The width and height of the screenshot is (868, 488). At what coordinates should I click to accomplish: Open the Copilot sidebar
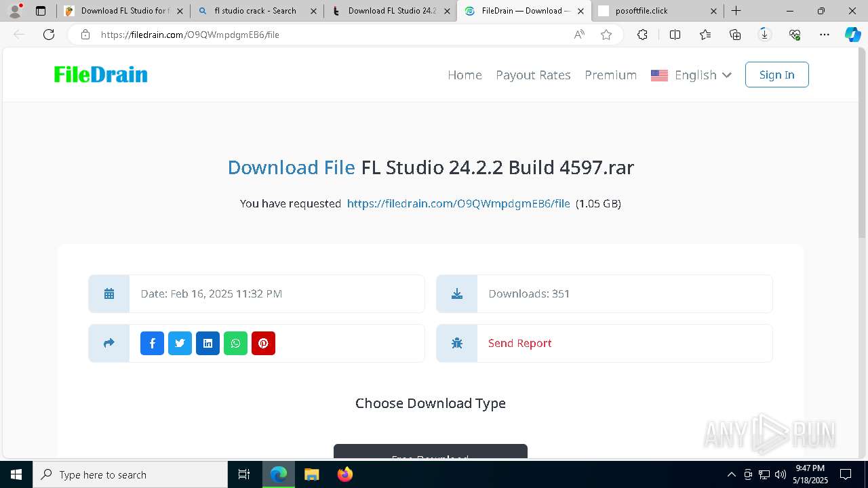[852, 35]
